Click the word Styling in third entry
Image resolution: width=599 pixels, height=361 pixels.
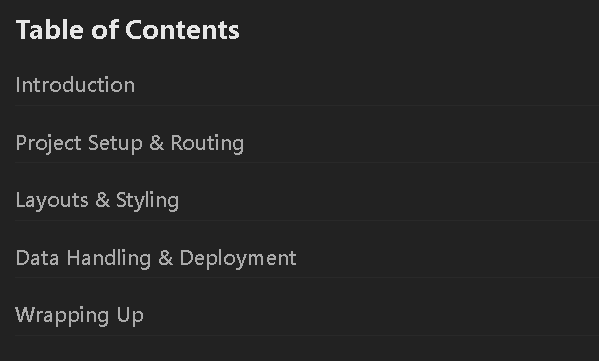pyautogui.click(x=147, y=200)
